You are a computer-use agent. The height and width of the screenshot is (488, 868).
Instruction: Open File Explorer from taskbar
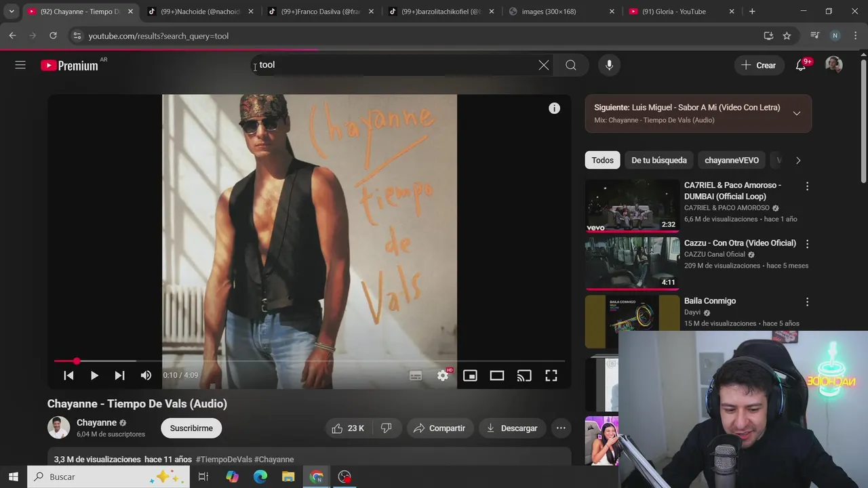pos(288,477)
